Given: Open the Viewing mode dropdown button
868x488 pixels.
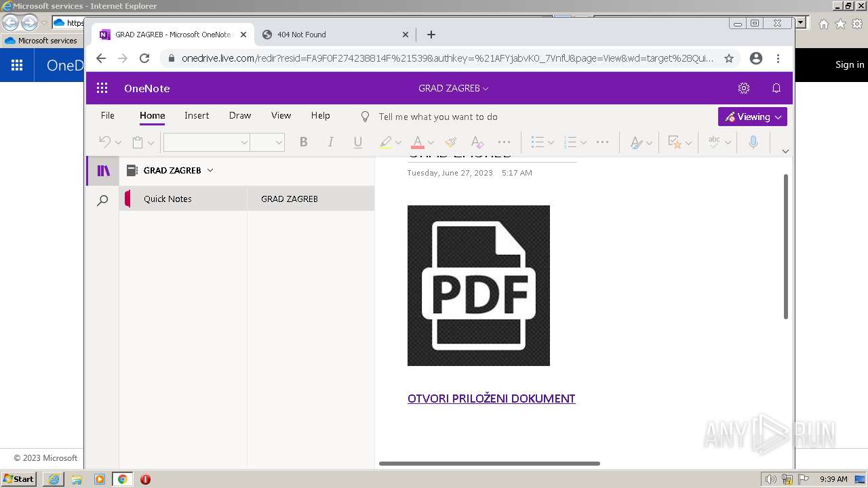Looking at the screenshot, I should (x=753, y=117).
